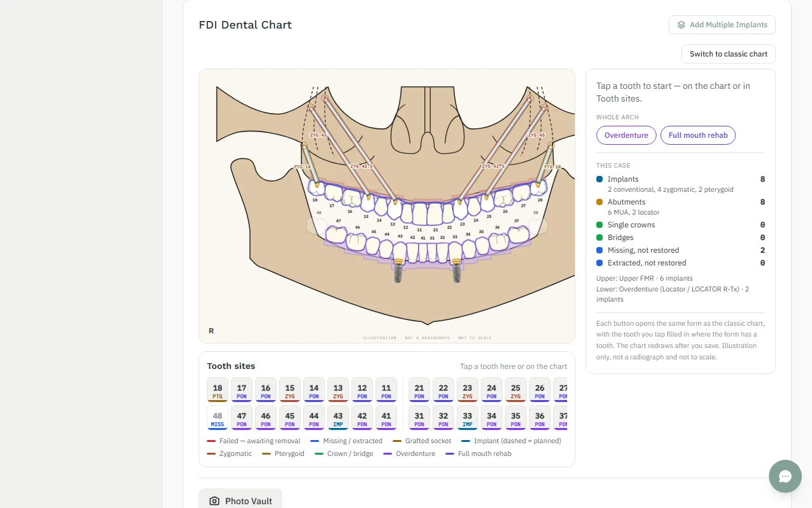
Task: Select tooth site 32
Action: (443, 418)
